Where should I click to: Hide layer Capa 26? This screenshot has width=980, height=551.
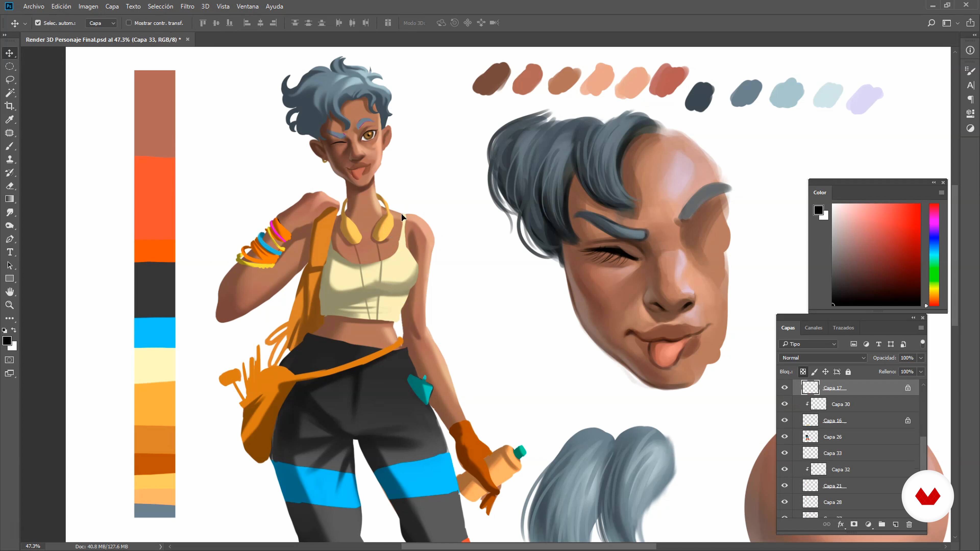pos(785,436)
